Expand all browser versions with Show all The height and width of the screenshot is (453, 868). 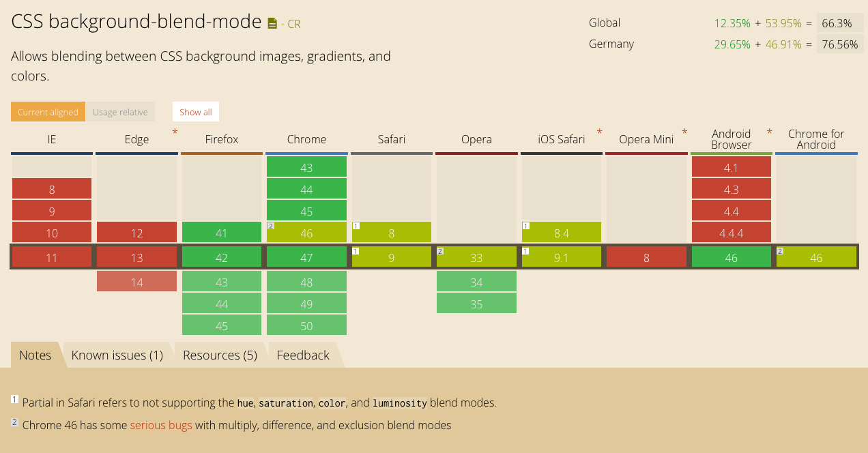pyautogui.click(x=195, y=111)
